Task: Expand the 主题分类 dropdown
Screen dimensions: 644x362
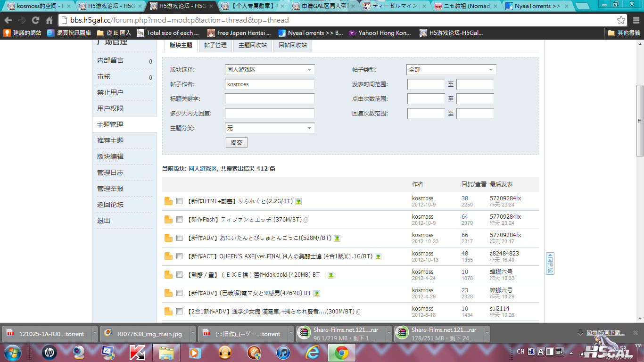Action: click(270, 128)
